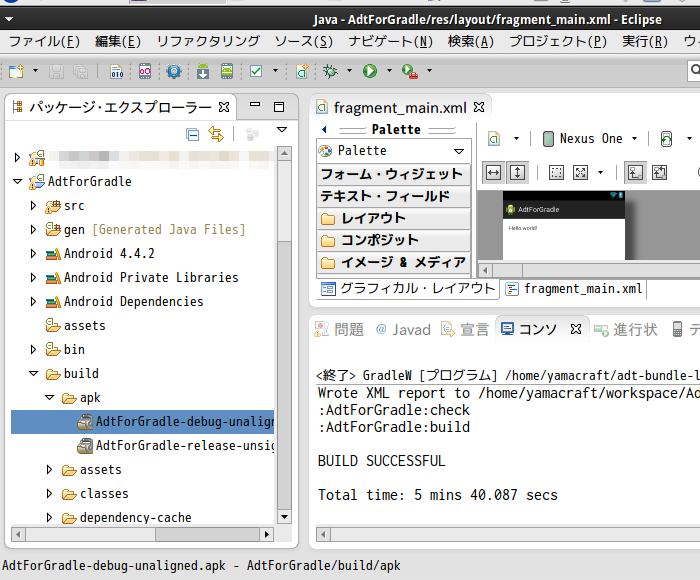Open the New wizard dropdown arrow
Viewport: 700px width, 580px height.
click(35, 71)
